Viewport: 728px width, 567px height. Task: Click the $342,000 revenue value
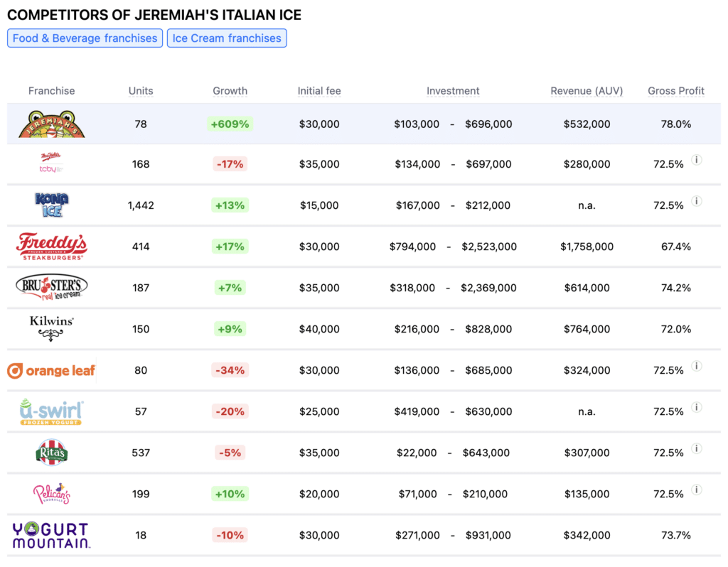pyautogui.click(x=587, y=535)
